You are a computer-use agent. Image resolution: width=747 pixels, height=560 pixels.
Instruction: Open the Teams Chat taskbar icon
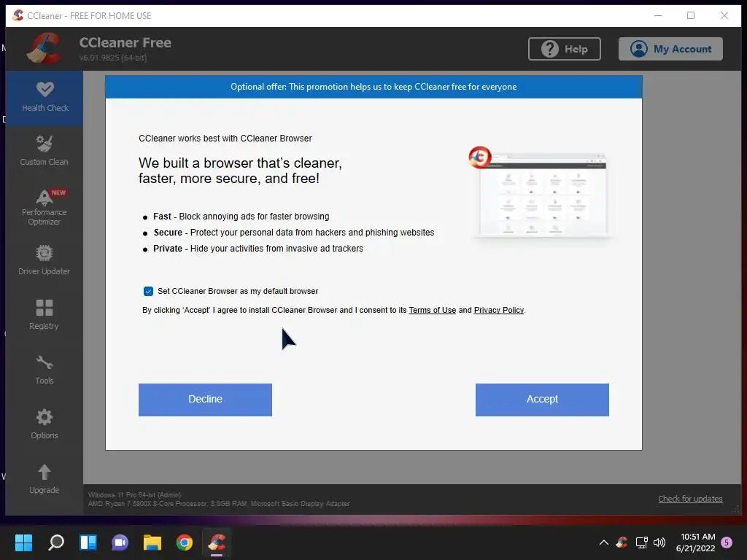click(x=120, y=542)
